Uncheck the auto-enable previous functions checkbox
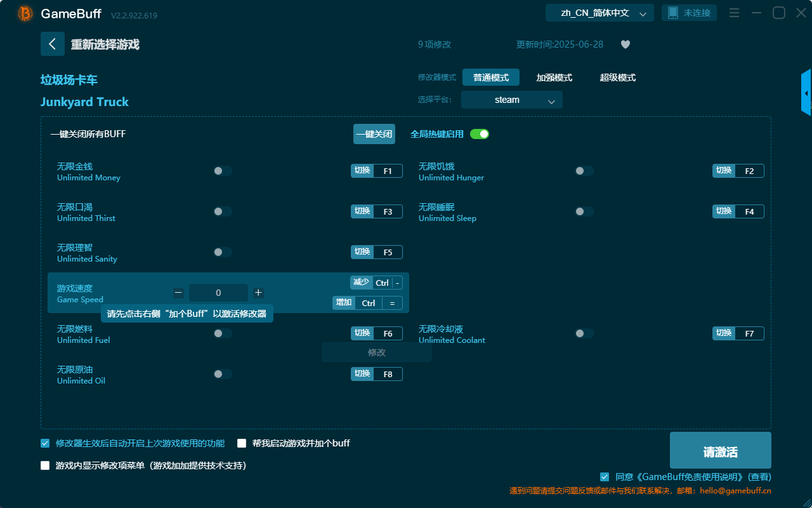The width and height of the screenshot is (812, 508). [44, 443]
